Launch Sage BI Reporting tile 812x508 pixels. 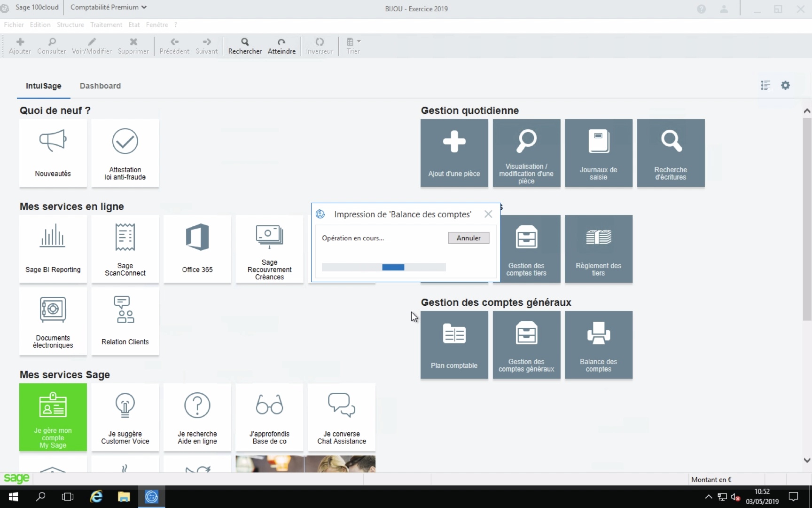(x=53, y=249)
